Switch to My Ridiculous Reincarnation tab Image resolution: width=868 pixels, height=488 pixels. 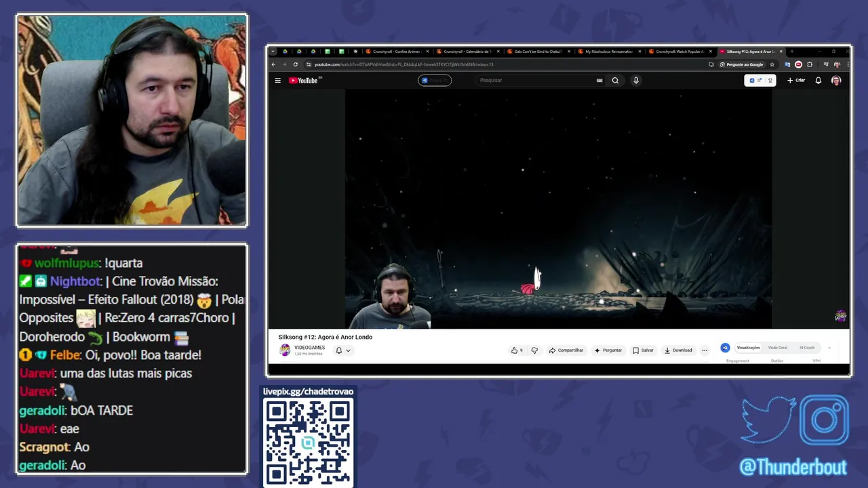tap(609, 52)
